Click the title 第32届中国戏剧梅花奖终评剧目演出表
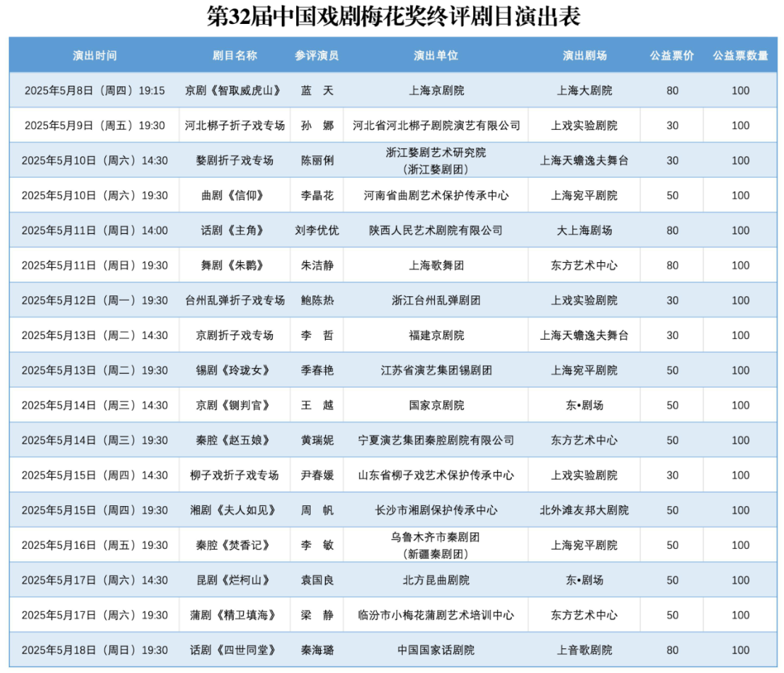The height and width of the screenshot is (673, 784). point(393,17)
